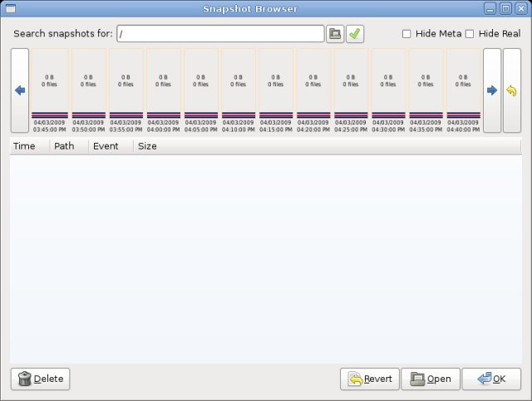
Task: Select the 04:40:00 PM snapshot
Action: pos(464,90)
